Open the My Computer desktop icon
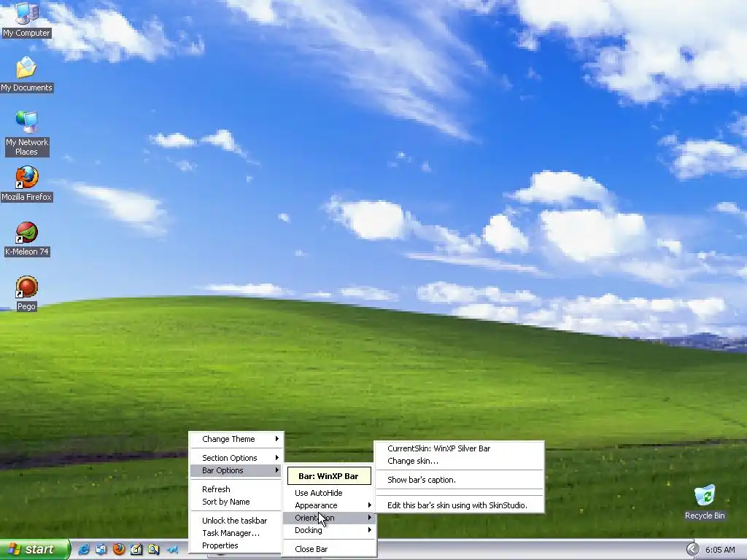This screenshot has height=560, width=747. click(26, 19)
